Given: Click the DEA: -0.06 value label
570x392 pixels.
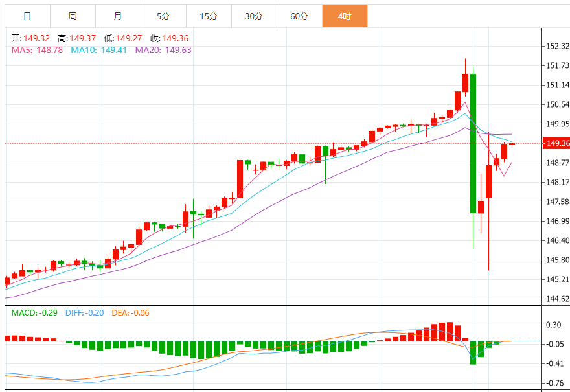Looking at the screenshot, I should pyautogui.click(x=130, y=313).
